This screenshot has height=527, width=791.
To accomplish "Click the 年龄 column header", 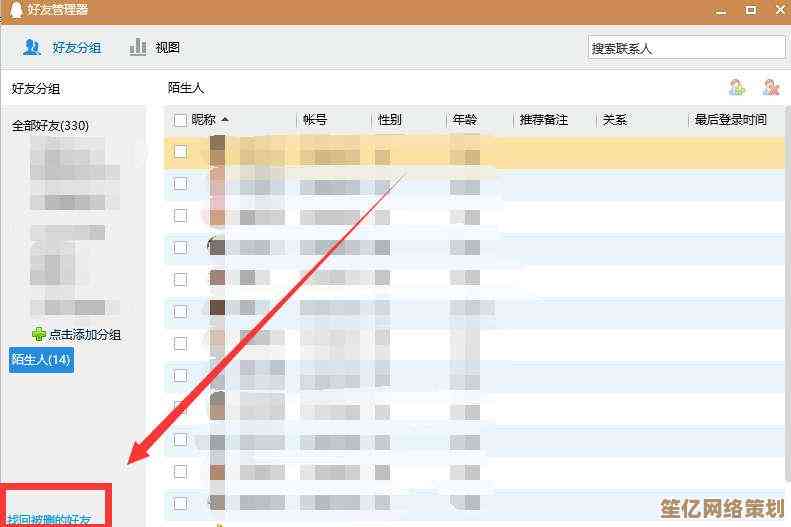I will pos(464,120).
